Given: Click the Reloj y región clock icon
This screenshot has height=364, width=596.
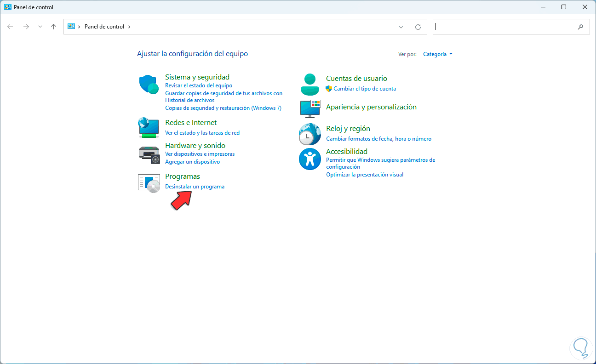Looking at the screenshot, I should tap(310, 134).
